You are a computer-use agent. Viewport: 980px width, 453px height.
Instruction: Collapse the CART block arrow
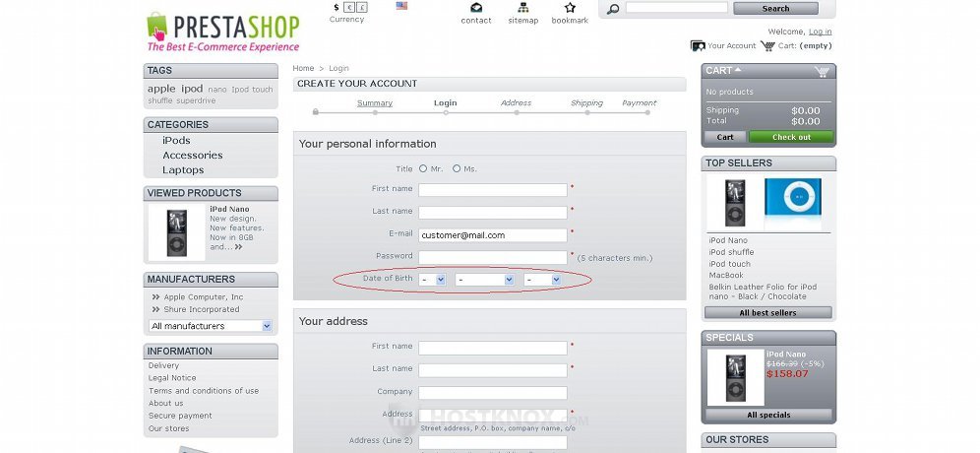[x=738, y=70]
